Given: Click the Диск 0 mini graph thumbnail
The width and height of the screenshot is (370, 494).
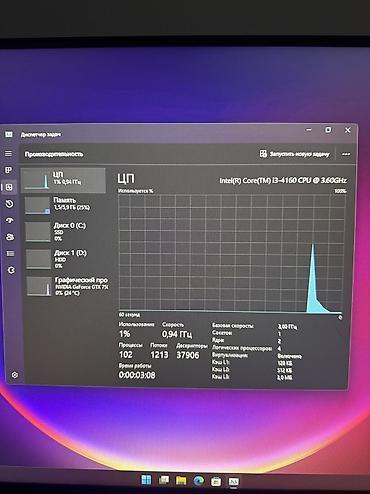Looking at the screenshot, I should (38, 232).
